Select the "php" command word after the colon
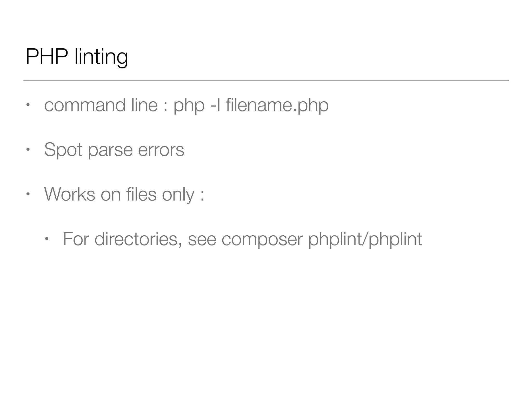532x399 pixels. pyautogui.click(x=189, y=107)
